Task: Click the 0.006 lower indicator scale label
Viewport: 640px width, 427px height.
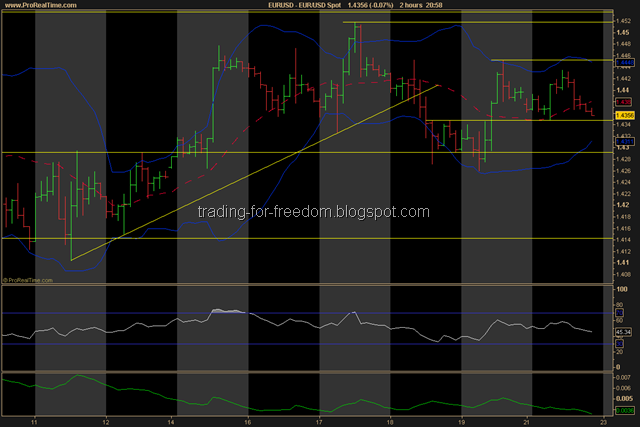Action: (x=624, y=388)
